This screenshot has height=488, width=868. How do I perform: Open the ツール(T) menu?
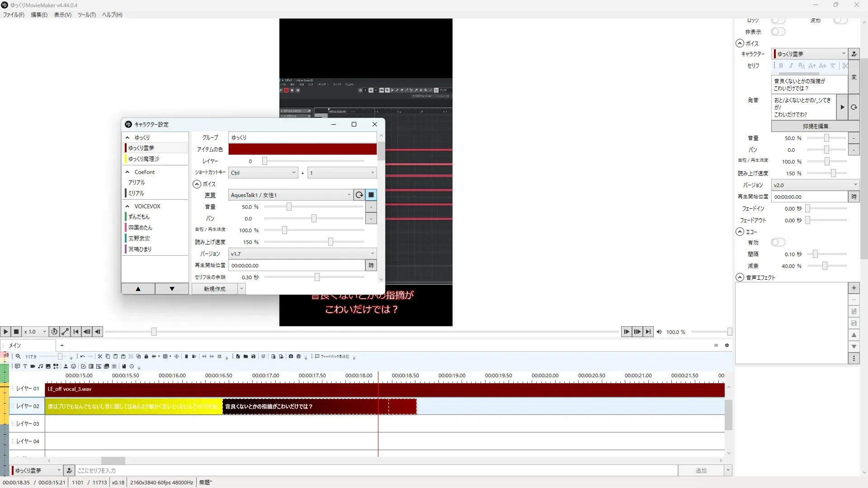tap(86, 14)
